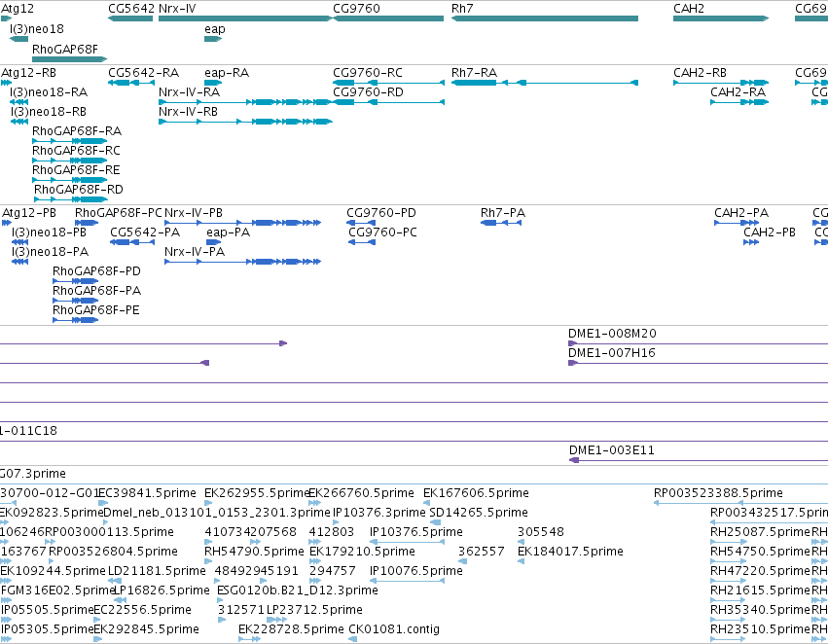Select EST RH25087.5prime label

coord(760,532)
